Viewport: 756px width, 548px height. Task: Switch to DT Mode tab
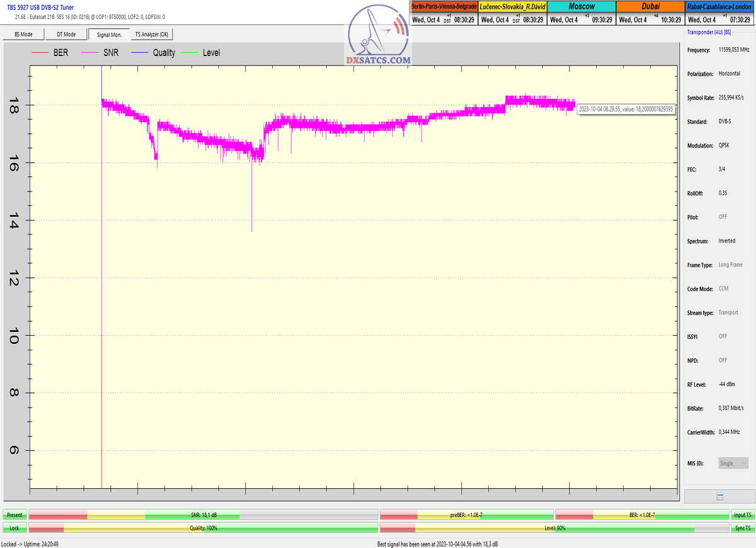coord(66,35)
